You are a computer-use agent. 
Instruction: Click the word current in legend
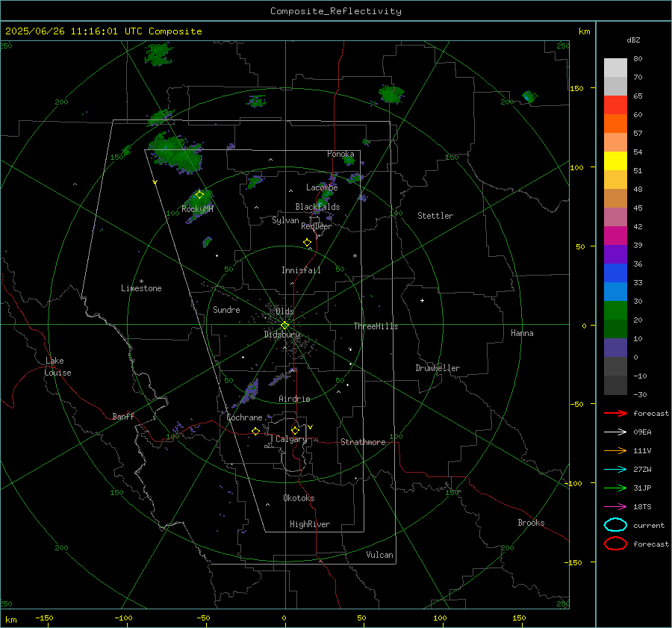coord(649,525)
